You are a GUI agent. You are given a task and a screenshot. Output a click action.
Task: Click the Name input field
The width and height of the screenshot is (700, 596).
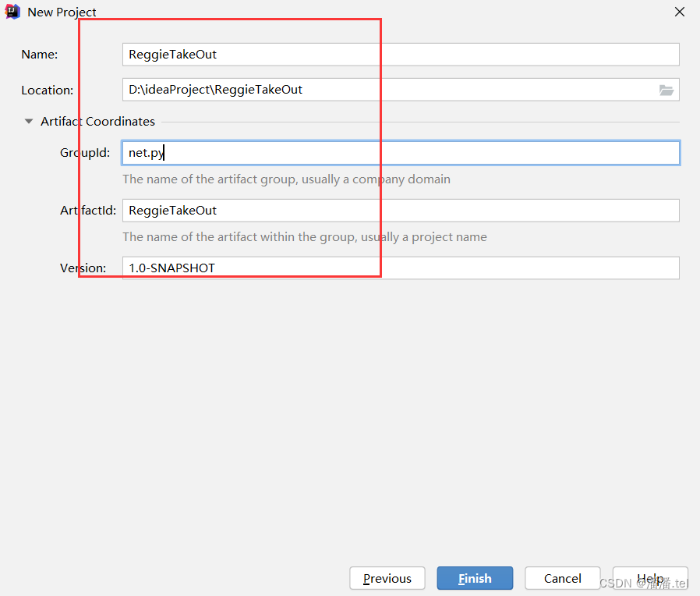click(401, 55)
